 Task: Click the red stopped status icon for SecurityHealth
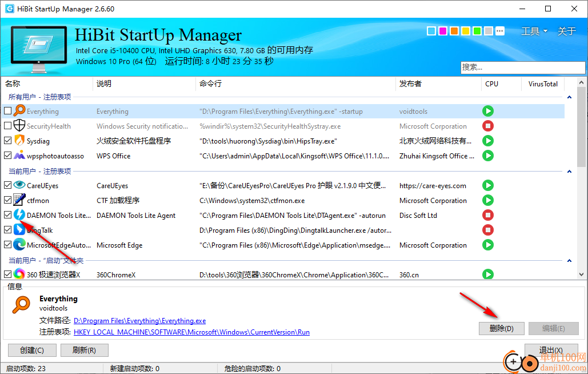tap(487, 126)
